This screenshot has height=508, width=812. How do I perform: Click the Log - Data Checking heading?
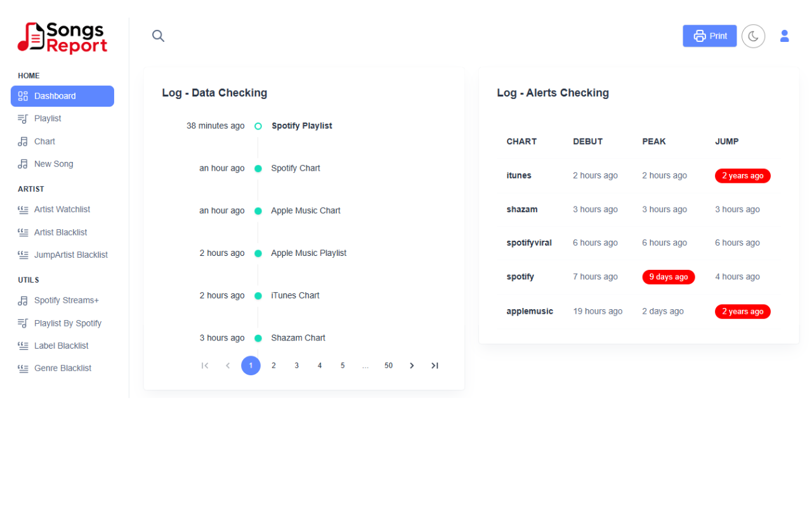214,93
